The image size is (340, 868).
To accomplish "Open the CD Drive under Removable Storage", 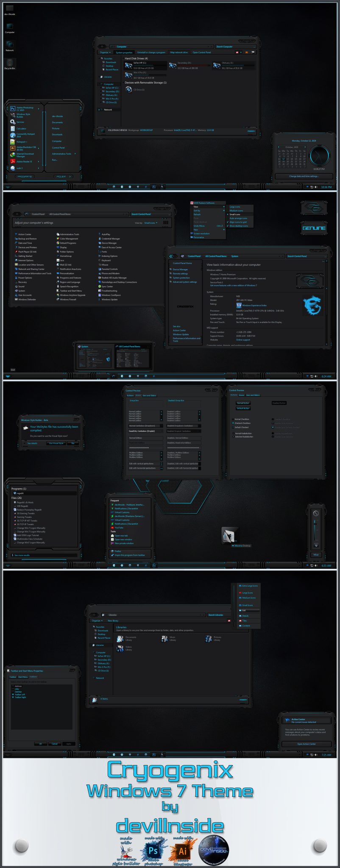I will click(x=128, y=90).
